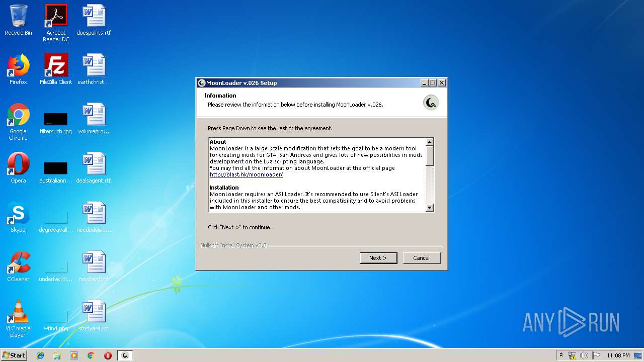Click the MoonLoader logo in installer header
644x362 pixels.
431,103
